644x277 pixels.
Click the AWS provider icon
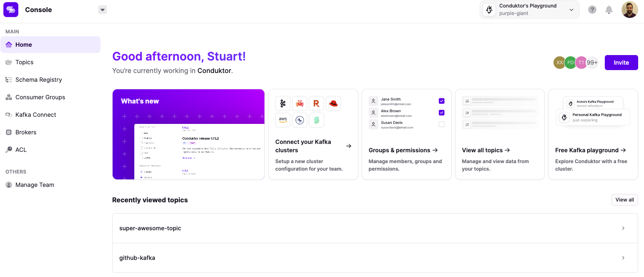283,120
